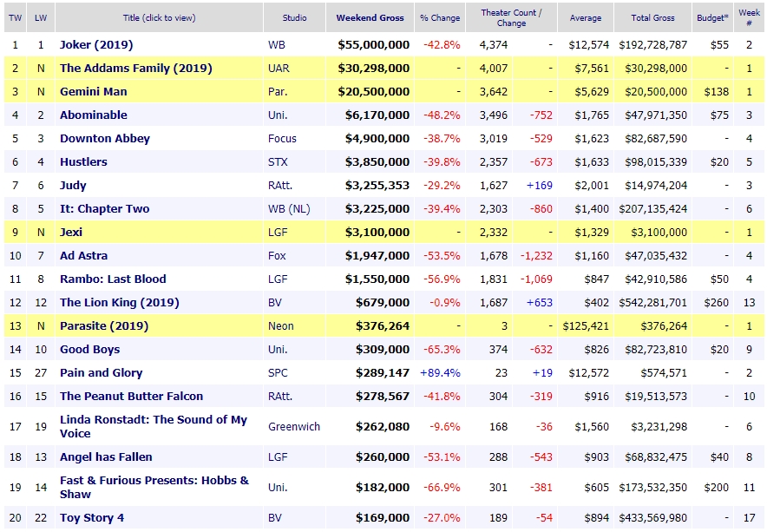The width and height of the screenshot is (767, 532).
Task: Open Linda Ronstadt: The Sound of My Voice
Action: (153, 427)
